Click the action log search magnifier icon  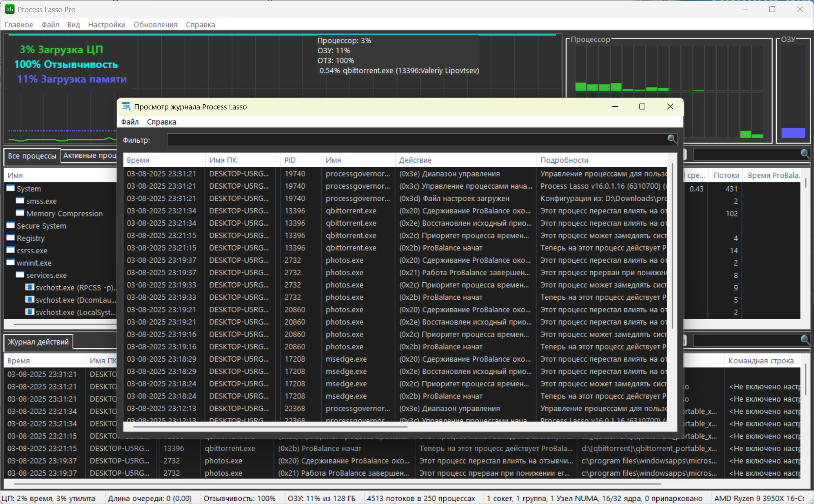coord(805,340)
